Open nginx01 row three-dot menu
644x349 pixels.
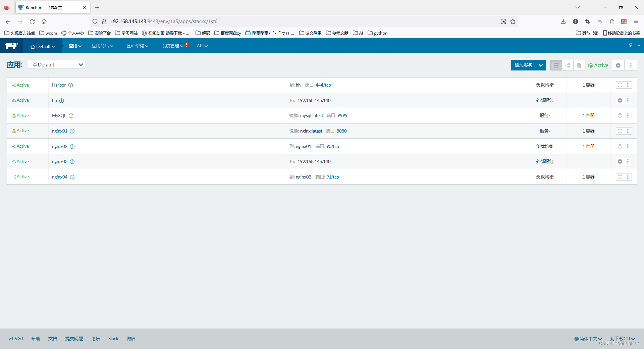click(x=628, y=131)
